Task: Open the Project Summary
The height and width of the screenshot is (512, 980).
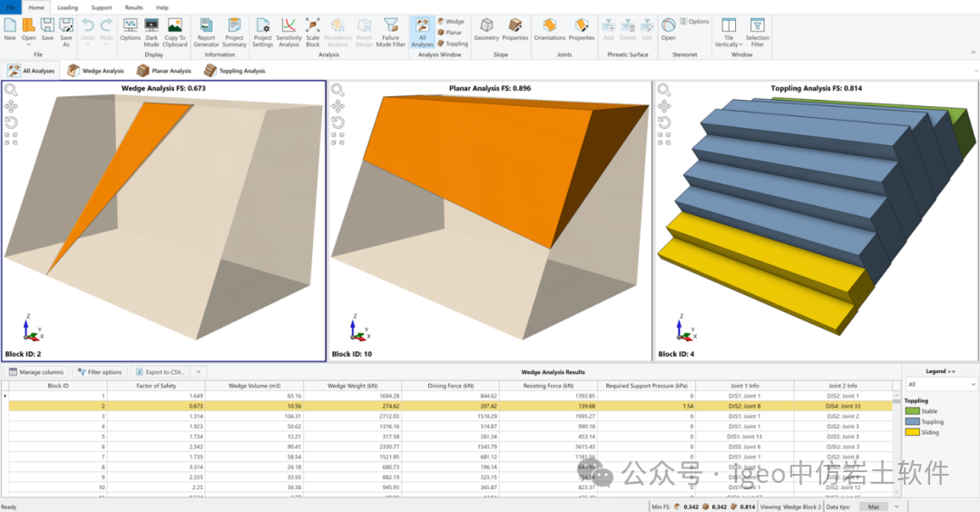Action: click(234, 33)
